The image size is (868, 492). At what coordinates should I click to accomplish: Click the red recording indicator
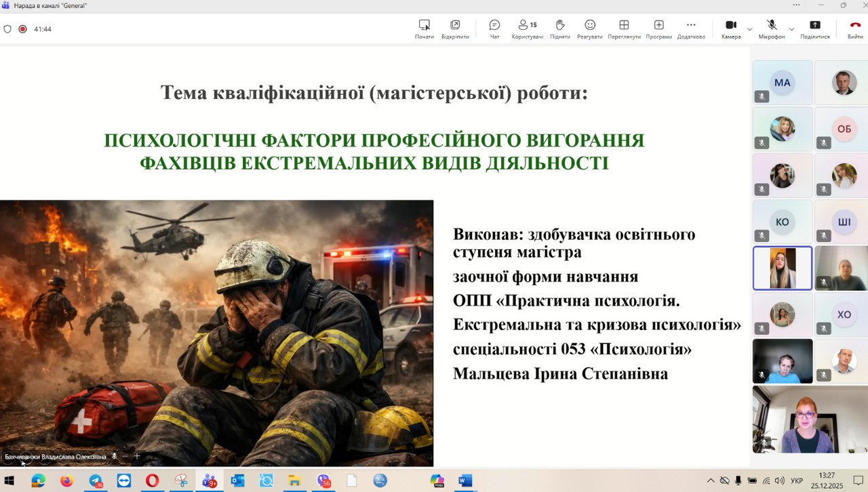coord(22,29)
